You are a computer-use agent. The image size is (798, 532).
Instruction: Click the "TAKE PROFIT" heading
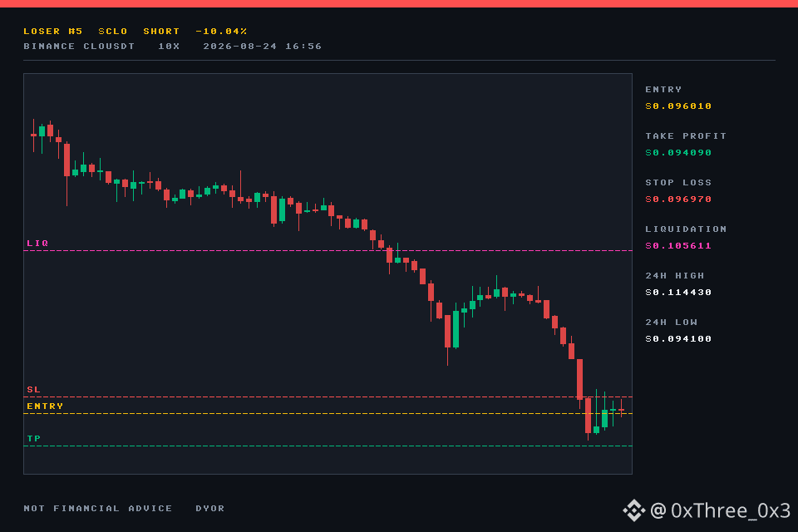coord(686,136)
